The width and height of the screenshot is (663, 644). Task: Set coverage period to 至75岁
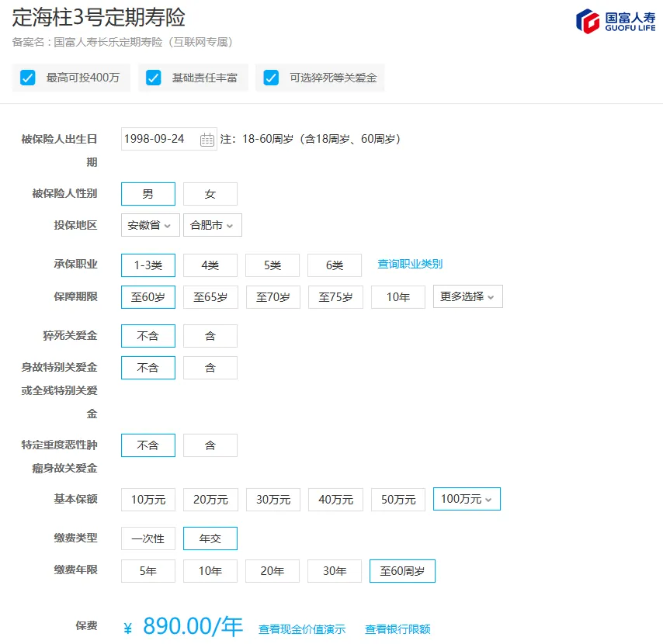(x=335, y=297)
